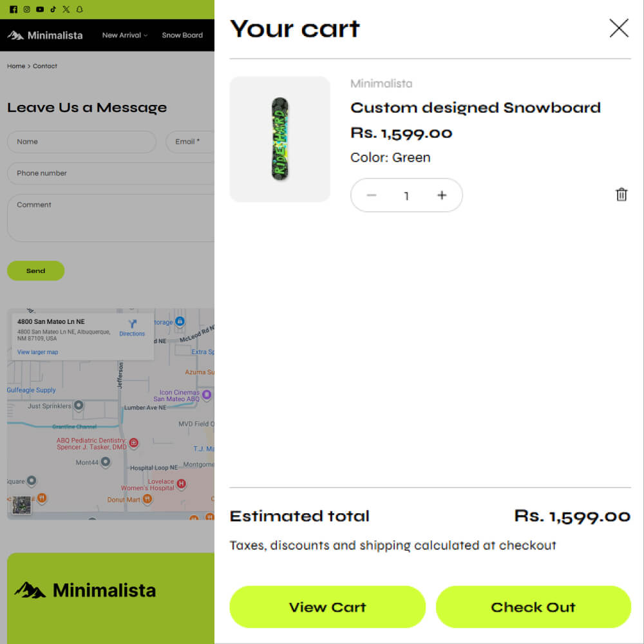Open the TikTok social icon

point(53,9)
